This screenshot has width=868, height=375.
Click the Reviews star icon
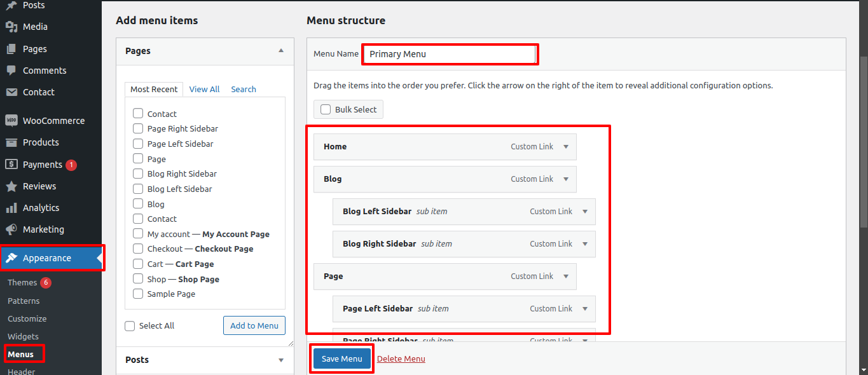coord(11,186)
